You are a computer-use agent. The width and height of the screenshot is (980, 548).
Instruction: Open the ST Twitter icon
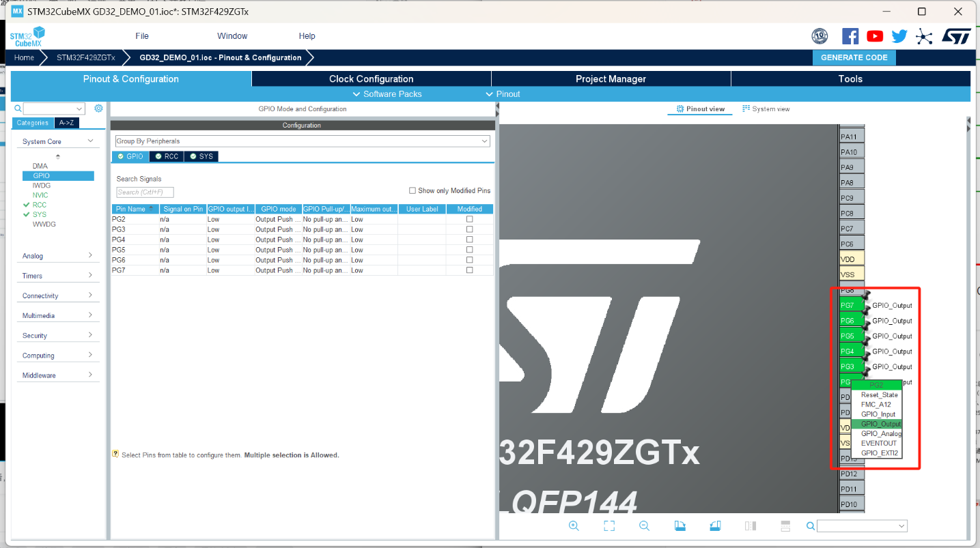pos(899,36)
